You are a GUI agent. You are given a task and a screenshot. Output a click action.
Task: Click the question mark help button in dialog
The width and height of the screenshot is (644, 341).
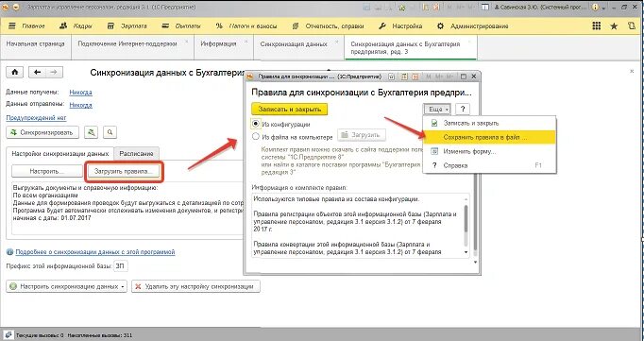463,109
